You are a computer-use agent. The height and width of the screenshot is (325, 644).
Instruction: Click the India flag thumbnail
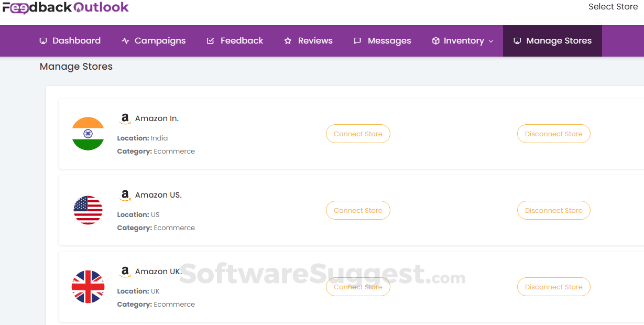pyautogui.click(x=88, y=134)
